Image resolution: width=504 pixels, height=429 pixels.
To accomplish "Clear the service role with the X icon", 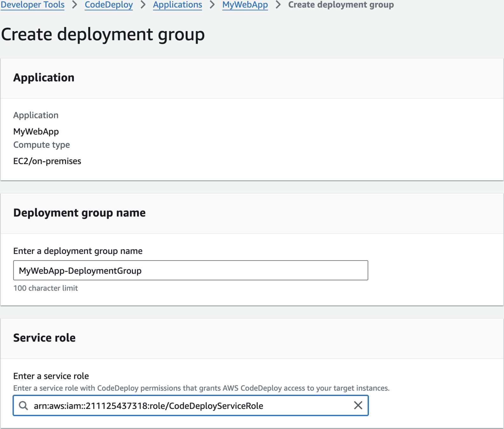I will 358,405.
